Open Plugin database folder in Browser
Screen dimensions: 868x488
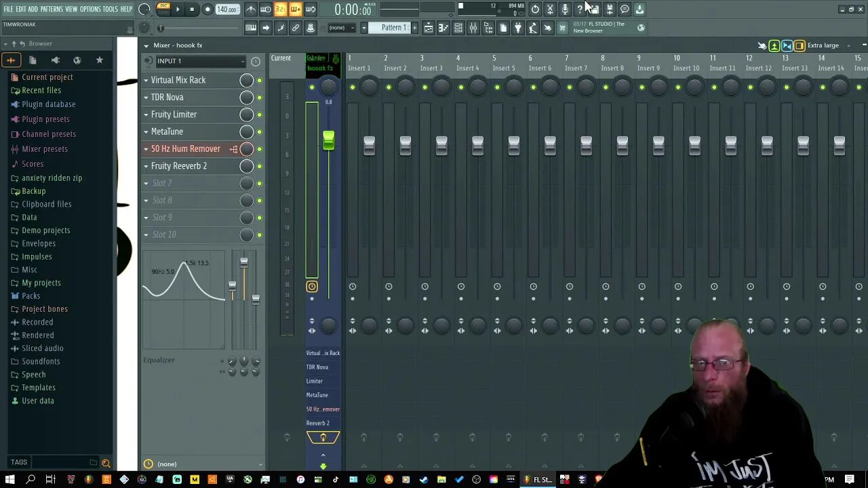[x=49, y=104]
